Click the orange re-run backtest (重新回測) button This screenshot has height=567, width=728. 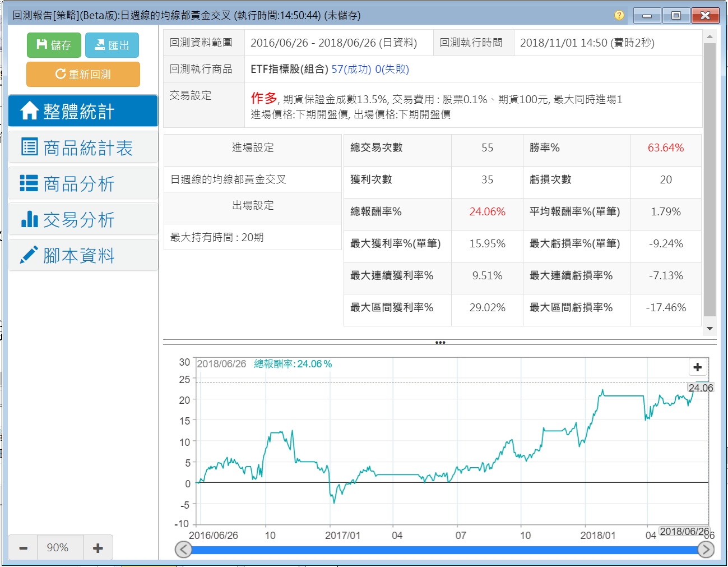(x=83, y=74)
